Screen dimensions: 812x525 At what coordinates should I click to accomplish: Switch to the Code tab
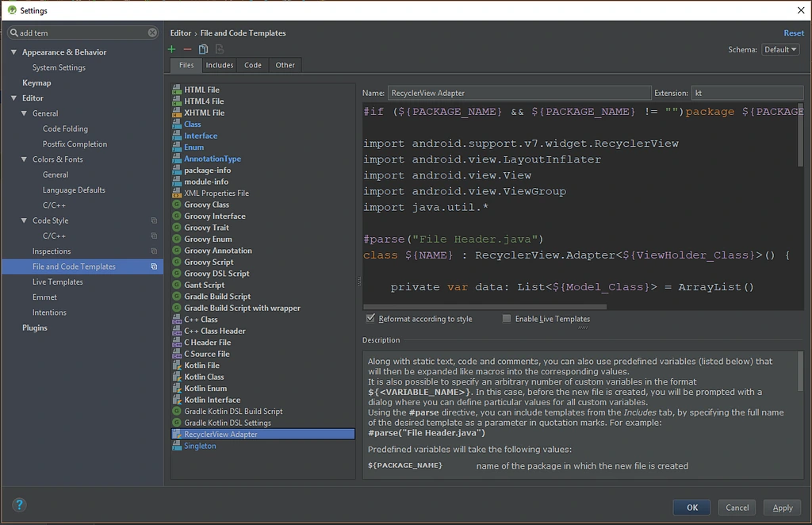pos(253,65)
